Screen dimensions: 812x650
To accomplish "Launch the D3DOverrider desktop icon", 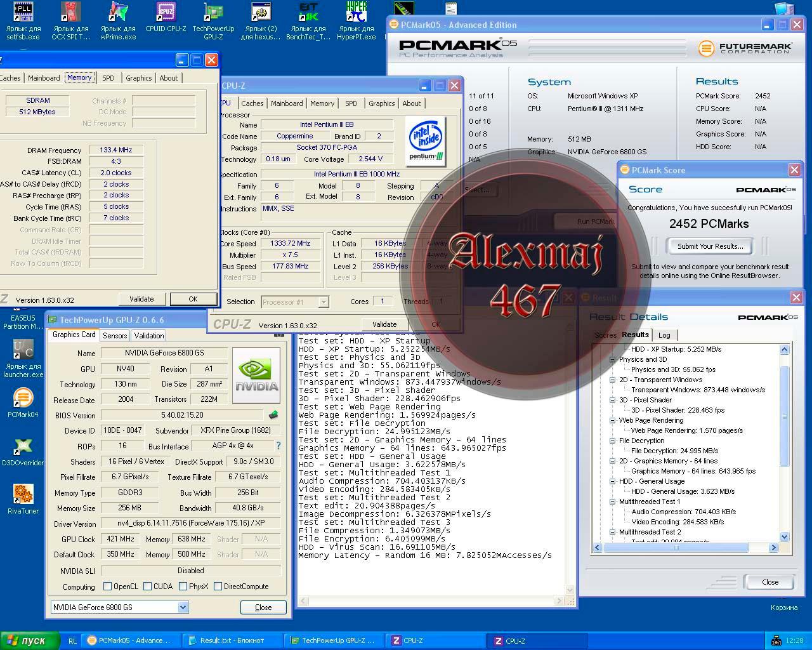I will pos(23,452).
